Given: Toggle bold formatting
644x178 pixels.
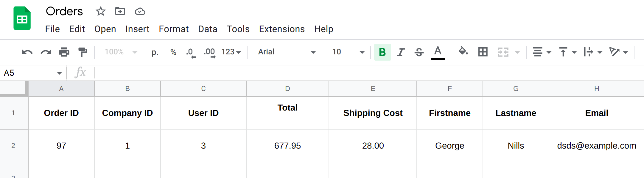Looking at the screenshot, I should click(x=382, y=52).
